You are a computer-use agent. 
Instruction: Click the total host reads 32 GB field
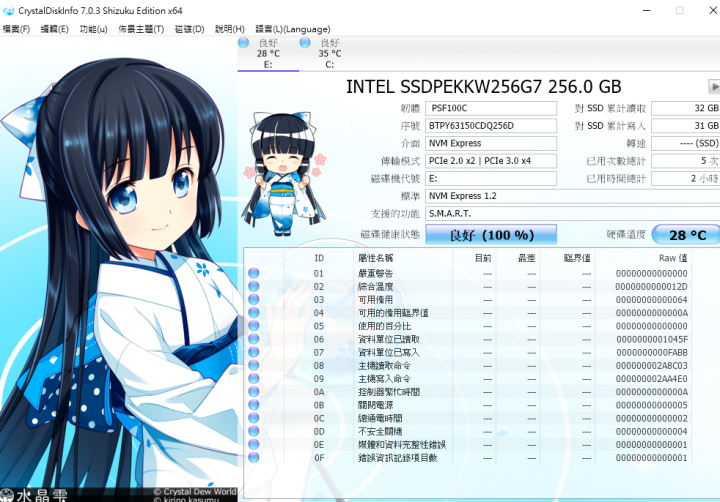point(686,108)
